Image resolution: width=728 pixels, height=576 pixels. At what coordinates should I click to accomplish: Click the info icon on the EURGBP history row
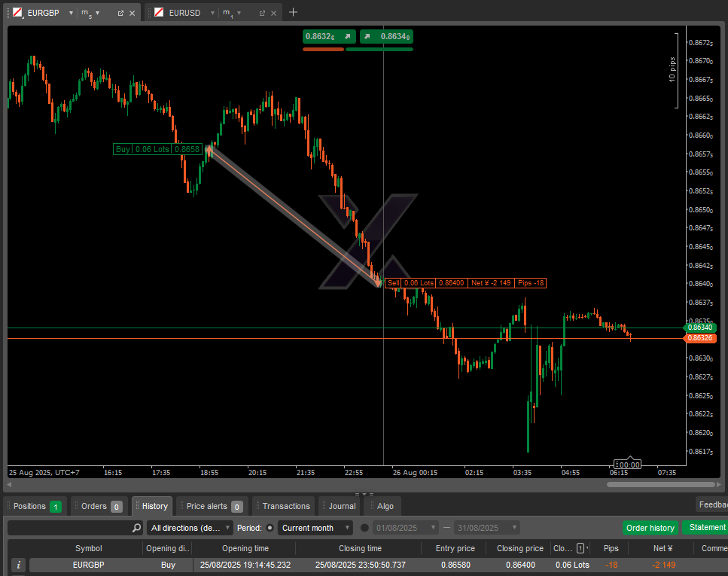18,565
